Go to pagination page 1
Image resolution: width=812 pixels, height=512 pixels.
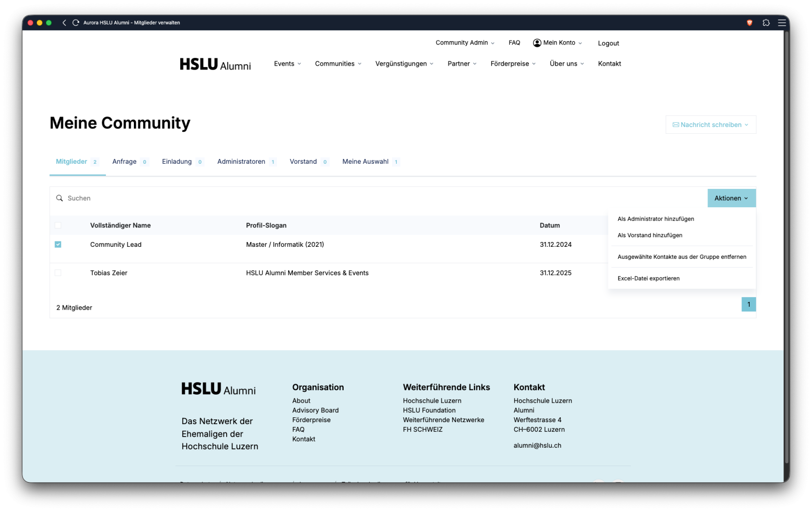click(x=749, y=304)
